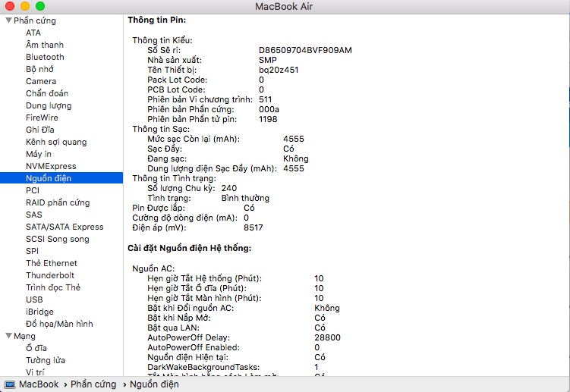
Task: Click the DarkWakeBackgroundTasks label
Action: [203, 367]
